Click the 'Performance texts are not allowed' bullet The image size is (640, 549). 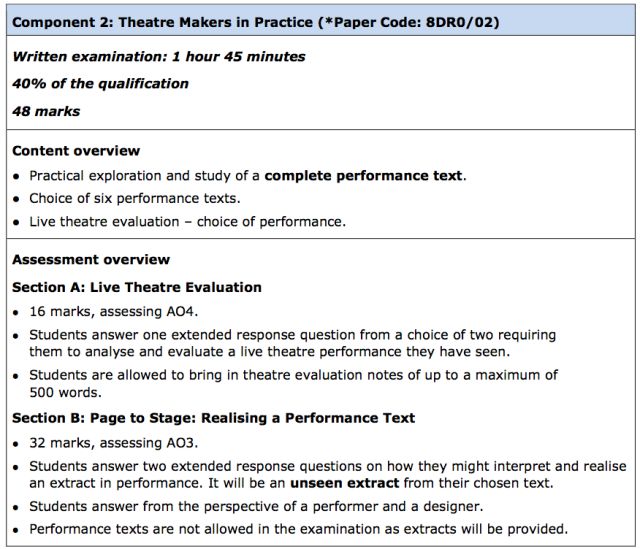(x=298, y=529)
